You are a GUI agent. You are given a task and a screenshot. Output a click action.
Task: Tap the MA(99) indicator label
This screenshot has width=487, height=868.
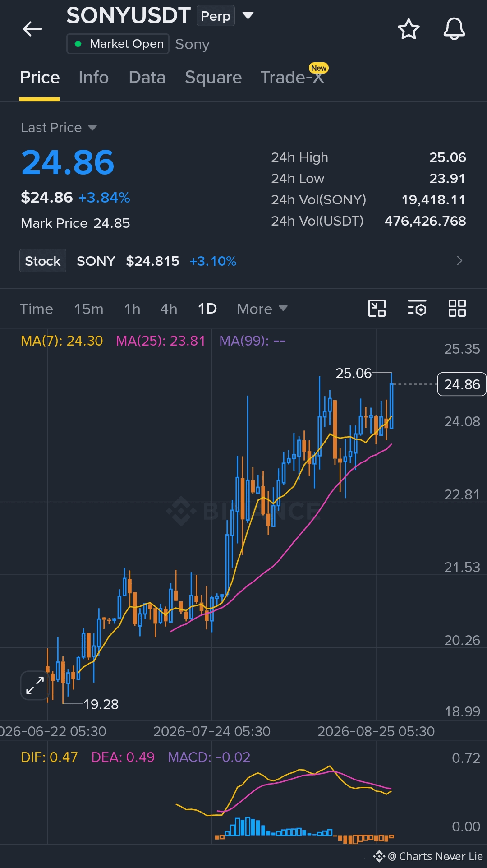(x=253, y=341)
